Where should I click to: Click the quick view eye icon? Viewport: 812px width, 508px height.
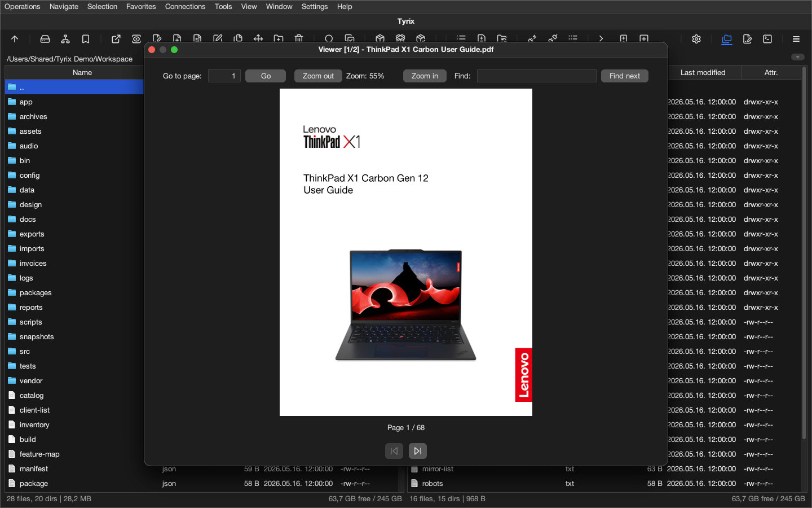tap(136, 39)
